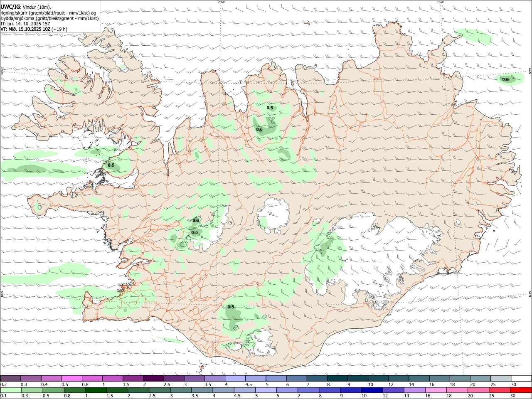Click the '66N' latitude label on right edge

pos(530,71)
